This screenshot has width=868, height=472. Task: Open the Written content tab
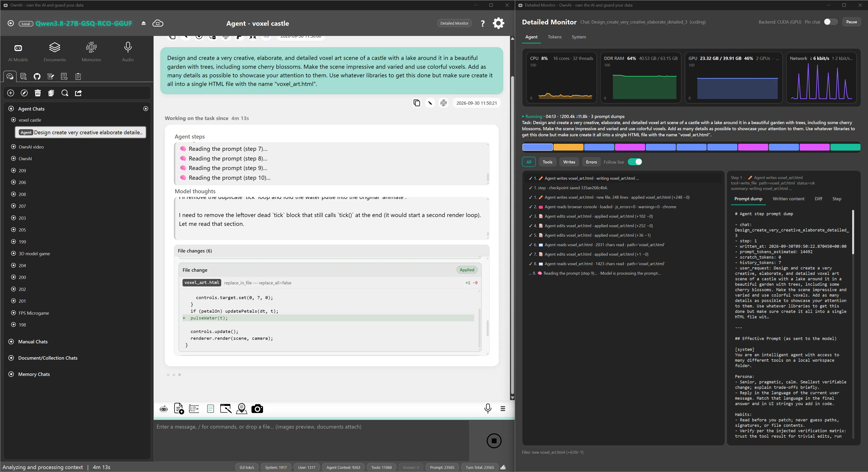(x=788, y=199)
